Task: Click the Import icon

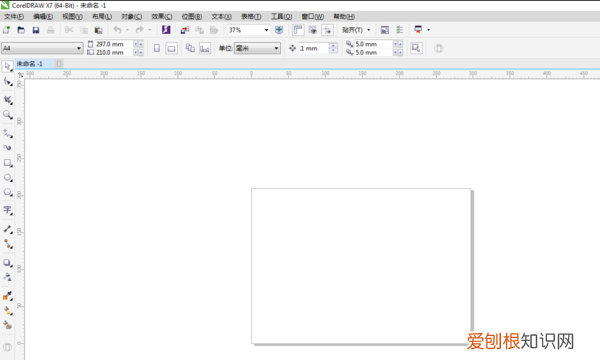Action: click(x=185, y=30)
